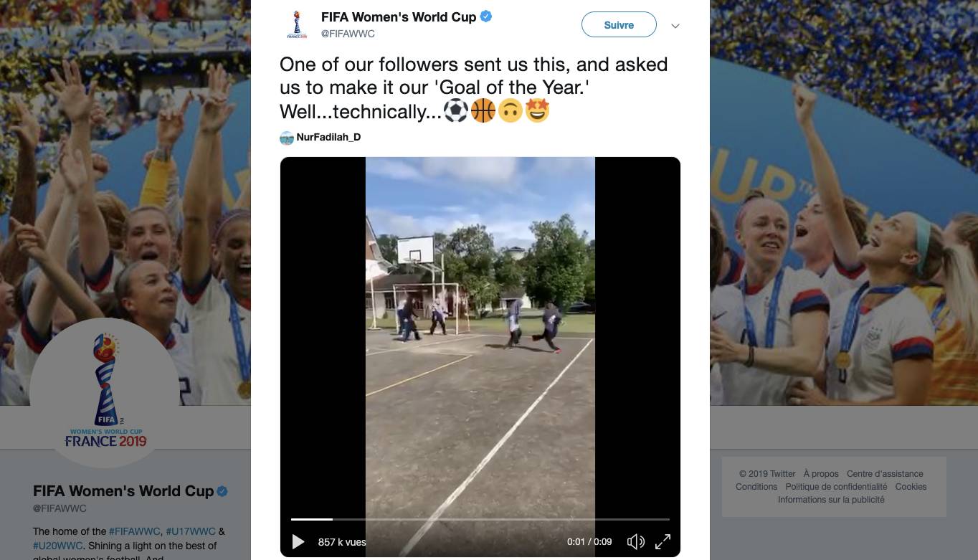
Task: Open the Politique de confidentialité link
Action: pos(836,487)
